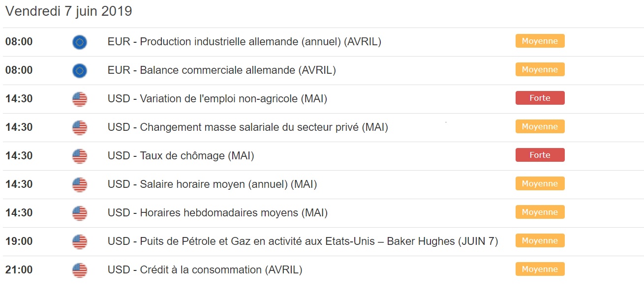Click the EU flag beside Production industrielle allemande

pos(80,42)
